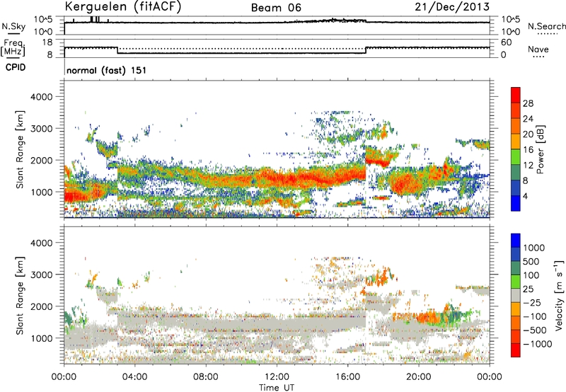Click the "28" power colorbar label
The width and height of the screenshot is (566, 392).
coord(528,103)
